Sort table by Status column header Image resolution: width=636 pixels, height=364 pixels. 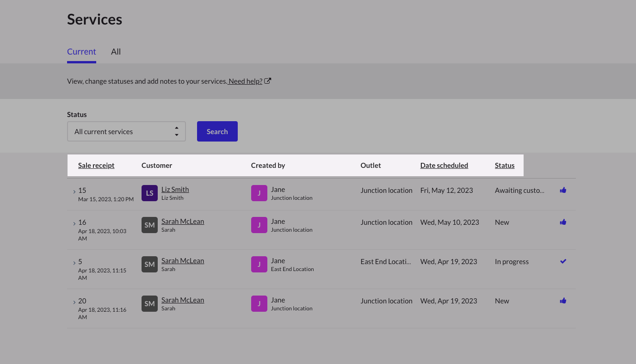(x=505, y=166)
